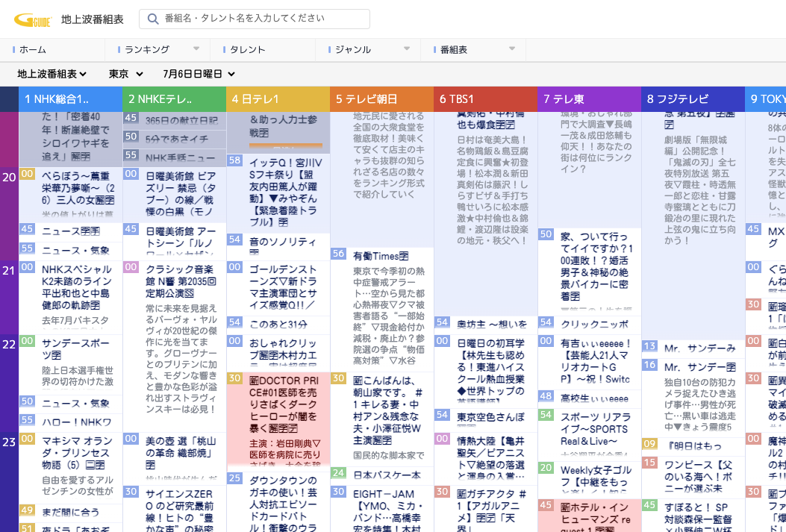Open ガチアクタ #1 anime listing
The image size is (786, 532).
pos(486,508)
